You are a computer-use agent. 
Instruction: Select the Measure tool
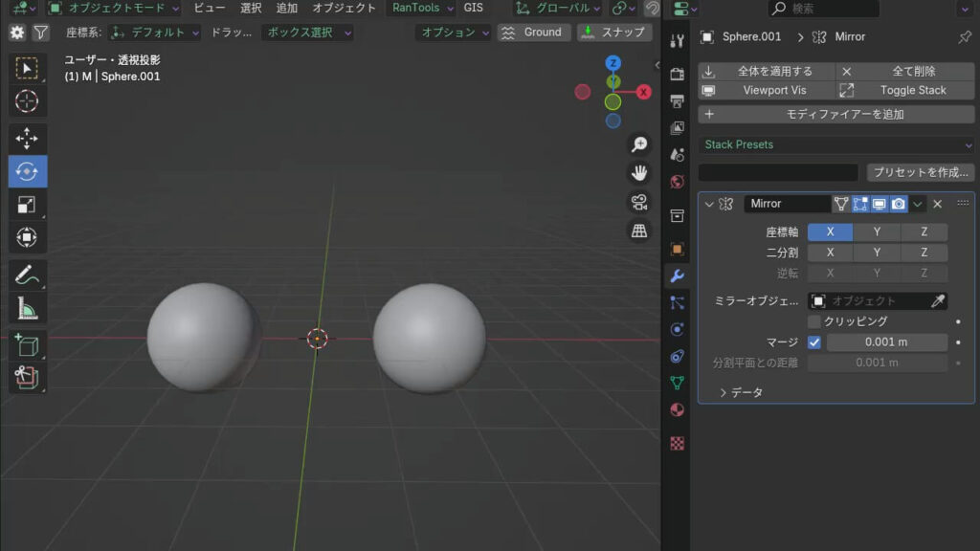coord(27,309)
